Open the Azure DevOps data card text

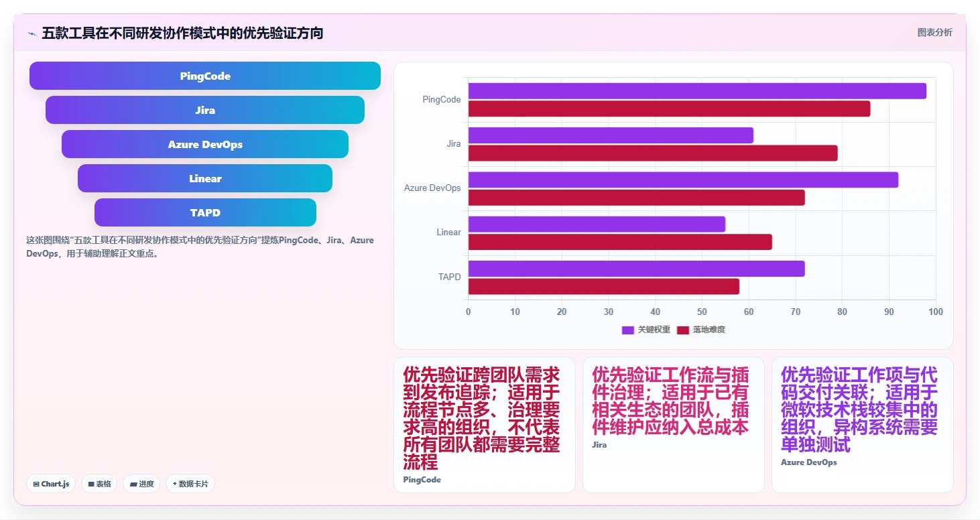point(859,409)
